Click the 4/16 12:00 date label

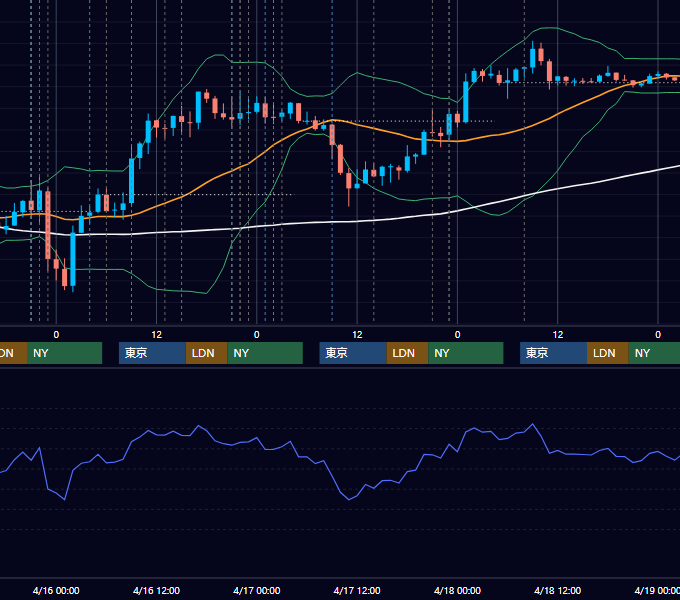pos(156,590)
